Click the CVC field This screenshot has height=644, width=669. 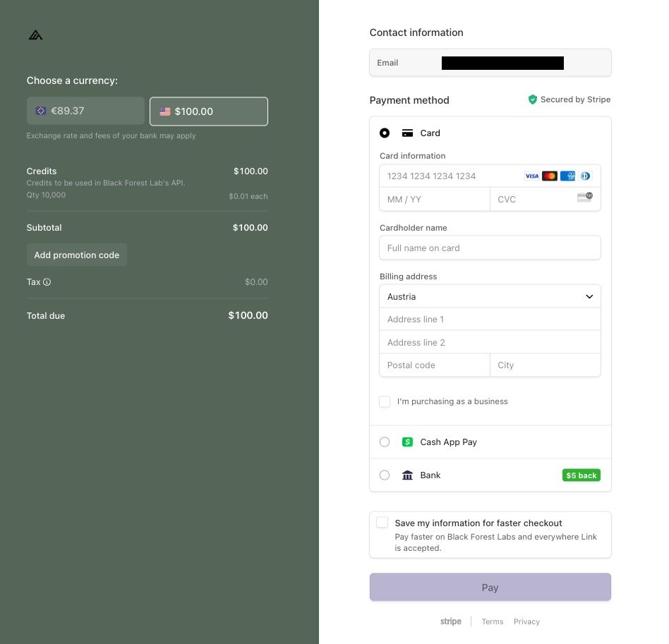click(x=546, y=199)
